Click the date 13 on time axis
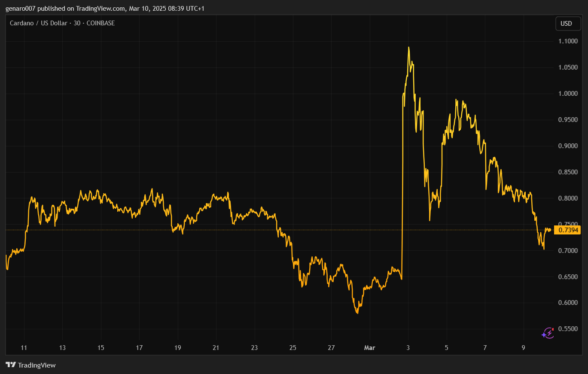This screenshot has height=374, width=588. click(x=62, y=348)
